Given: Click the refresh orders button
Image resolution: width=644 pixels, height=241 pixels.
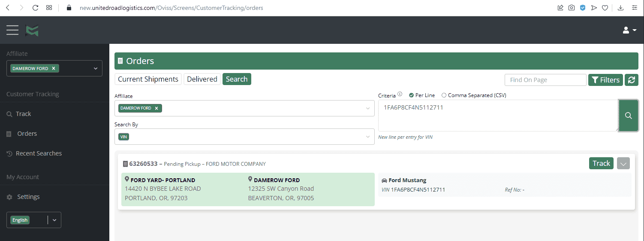Looking at the screenshot, I should click(632, 80).
